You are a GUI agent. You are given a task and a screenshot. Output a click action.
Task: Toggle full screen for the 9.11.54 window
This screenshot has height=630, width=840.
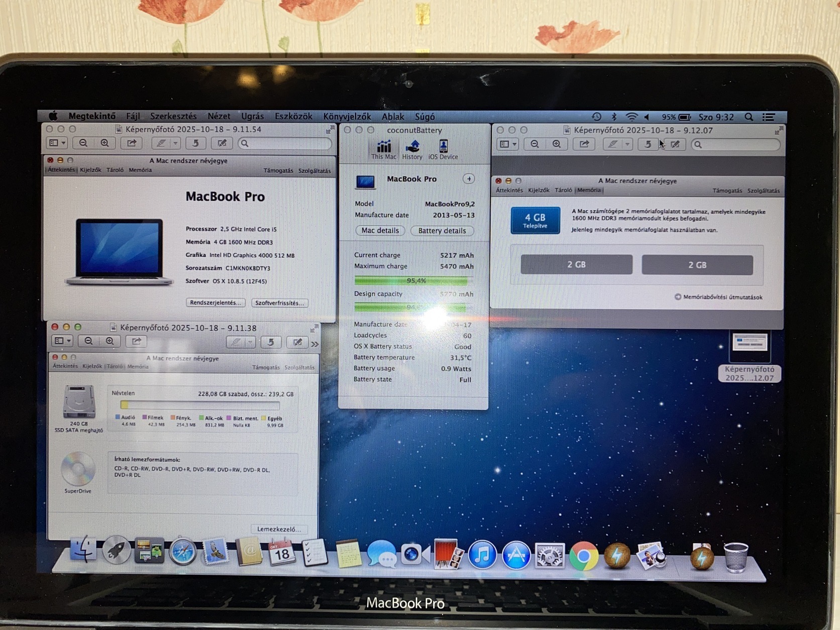tap(330, 130)
